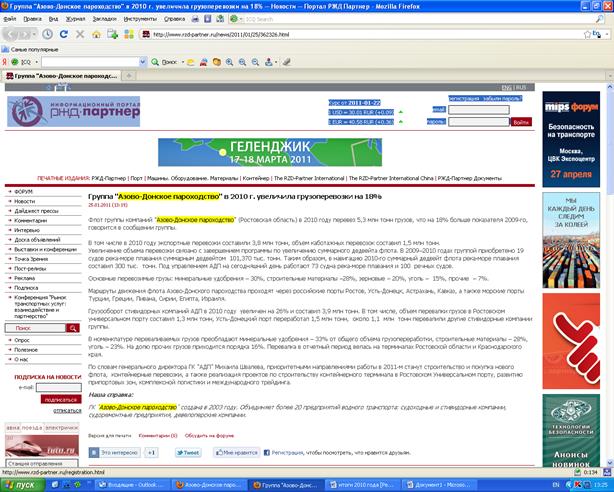Click the red Войти login button
The width and height of the screenshot is (614, 492).
pos(521,122)
